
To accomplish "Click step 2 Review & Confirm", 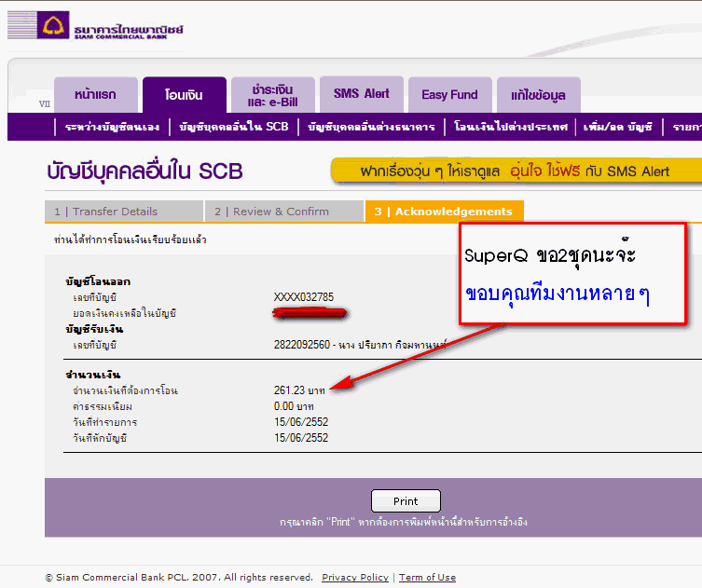I will [283, 212].
